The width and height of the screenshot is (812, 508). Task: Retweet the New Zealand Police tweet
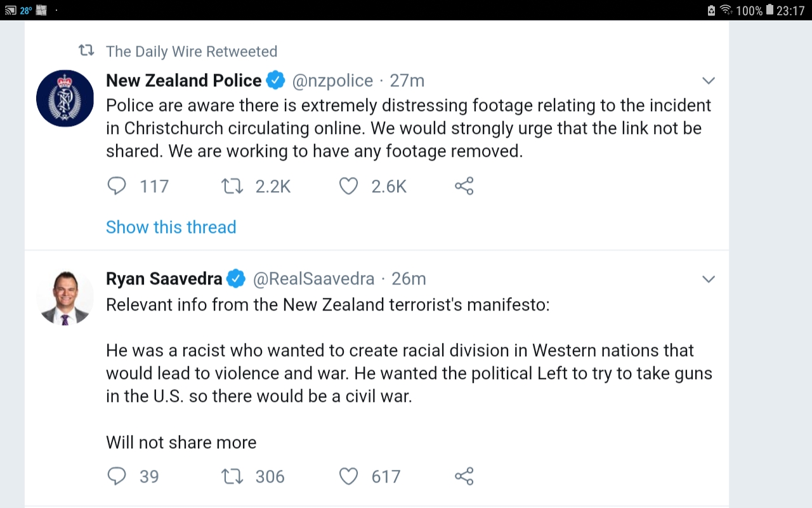click(232, 186)
